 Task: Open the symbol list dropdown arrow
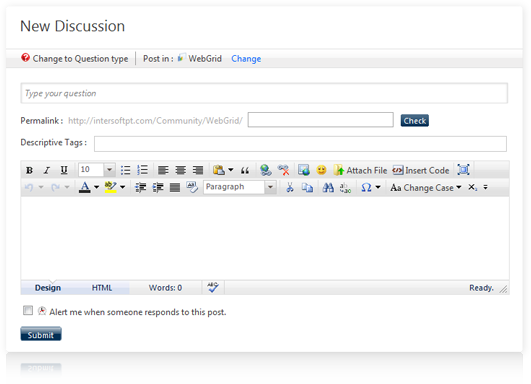coord(378,187)
